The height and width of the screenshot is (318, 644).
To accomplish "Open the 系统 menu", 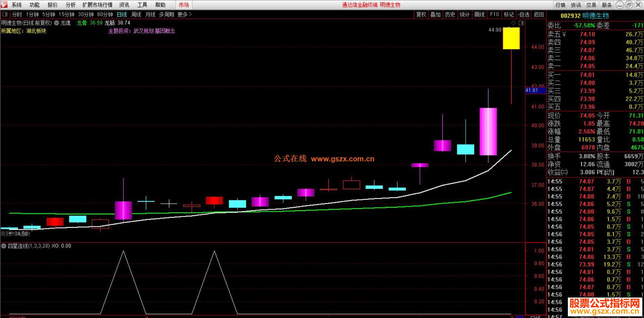I will (x=16, y=5).
